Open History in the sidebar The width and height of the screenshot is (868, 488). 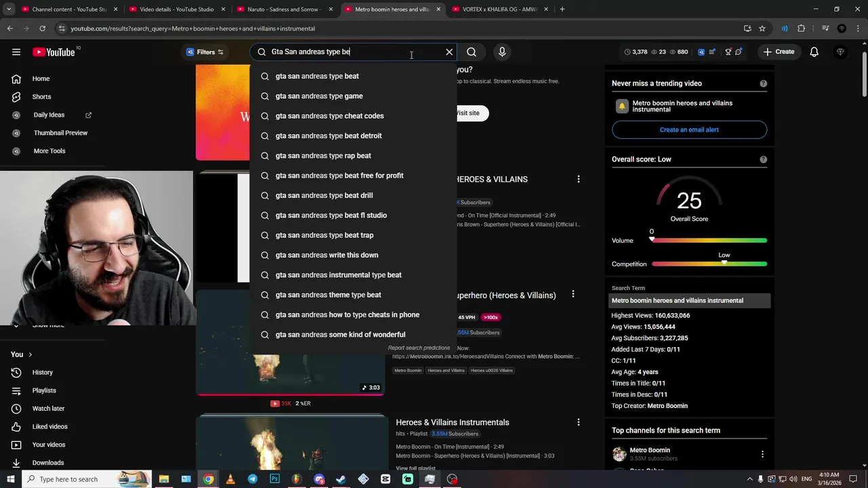(42, 372)
